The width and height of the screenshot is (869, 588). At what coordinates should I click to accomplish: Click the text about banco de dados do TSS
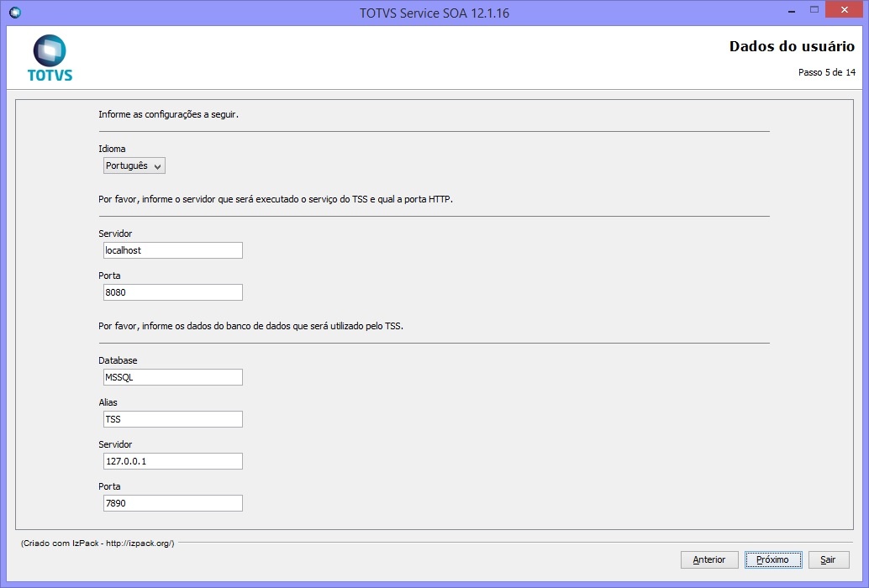(251, 326)
